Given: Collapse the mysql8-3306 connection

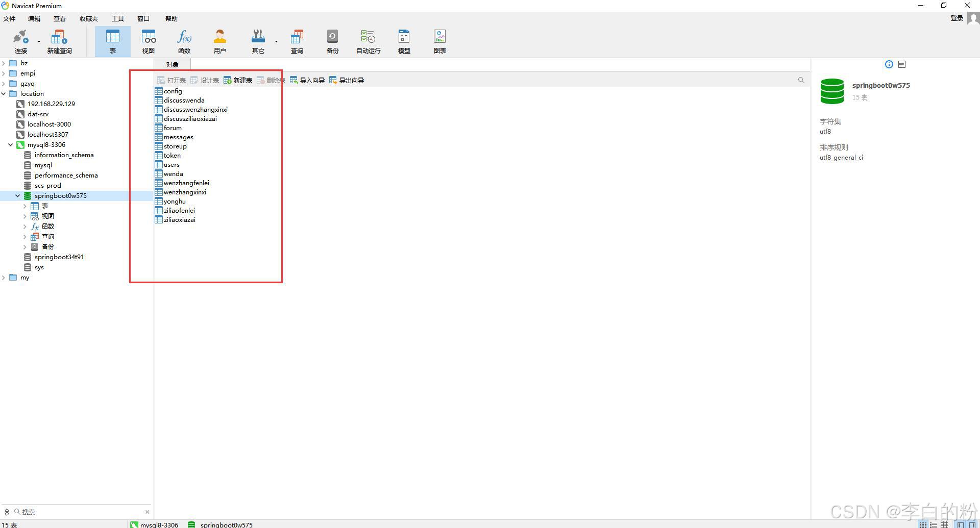Looking at the screenshot, I should coord(11,145).
